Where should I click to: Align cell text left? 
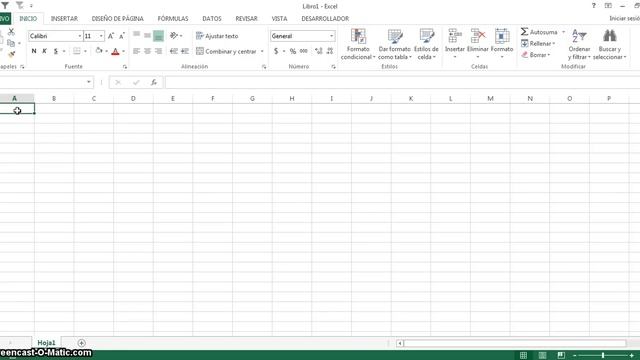(x=136, y=51)
